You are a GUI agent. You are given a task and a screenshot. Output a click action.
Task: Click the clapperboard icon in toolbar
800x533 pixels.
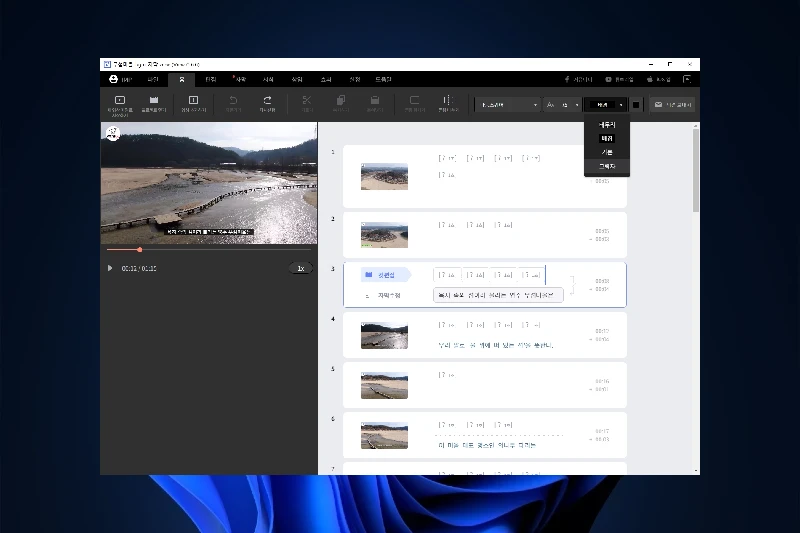coord(153,101)
